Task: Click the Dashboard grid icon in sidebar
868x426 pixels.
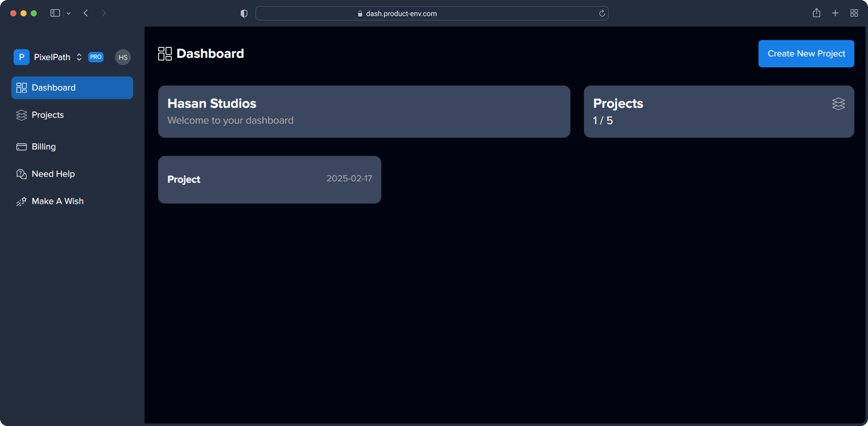Action: tap(22, 88)
